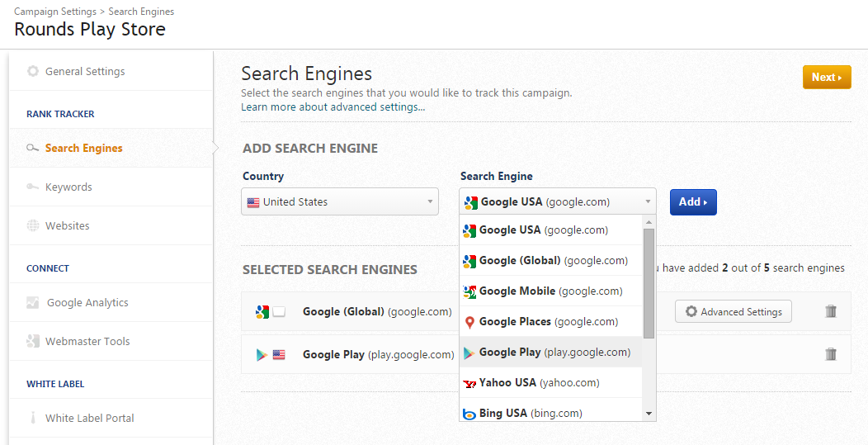The image size is (868, 445).
Task: Go to Keywords settings page
Action: (x=68, y=187)
